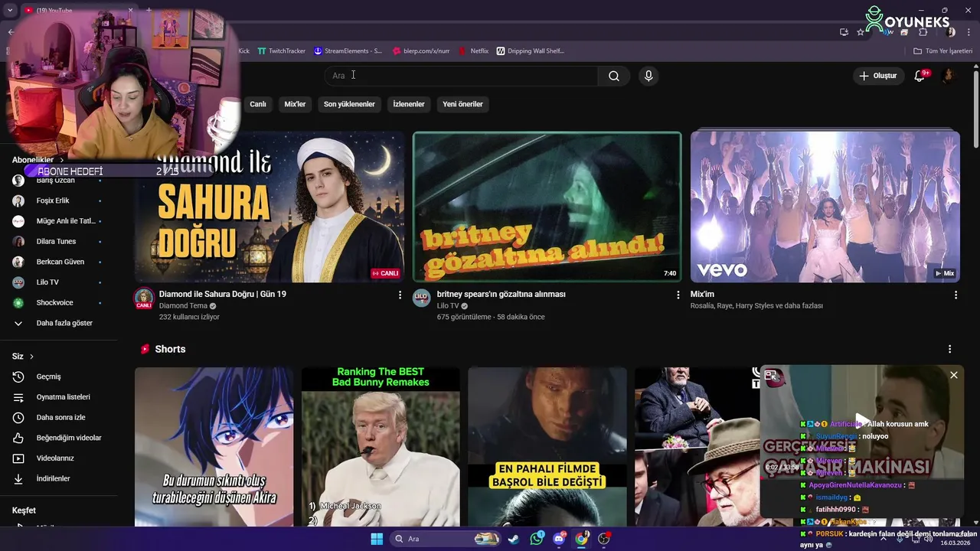Open the Diamond ile Sahura Doğru thumbnail

(269, 207)
